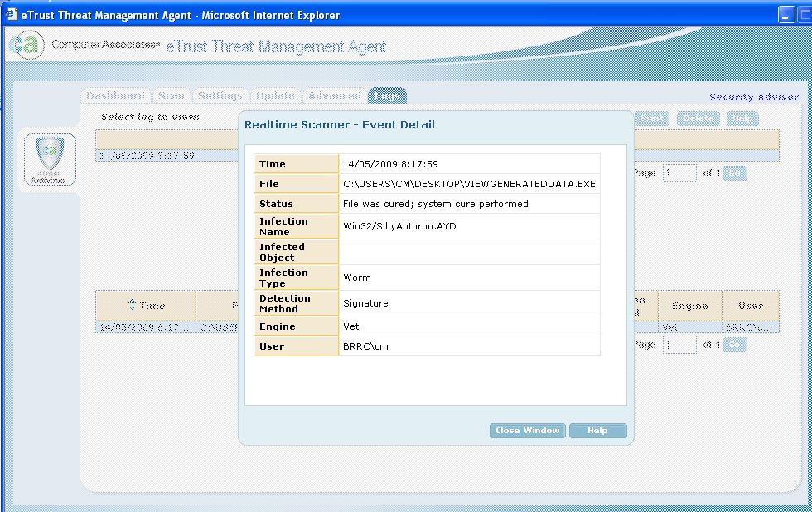This screenshot has width=812, height=512.
Task: Click the lower Go button
Action: pyautogui.click(x=734, y=345)
